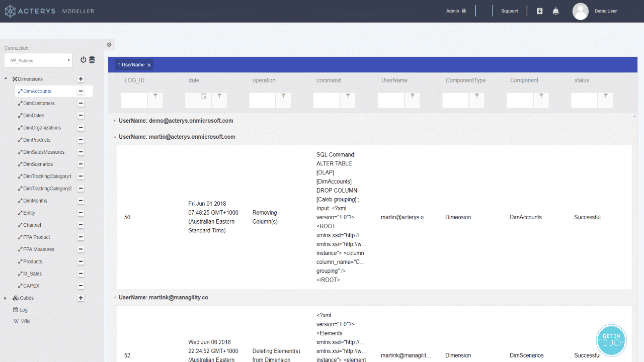
Task: Click the download icon in top bar
Action: point(539,11)
